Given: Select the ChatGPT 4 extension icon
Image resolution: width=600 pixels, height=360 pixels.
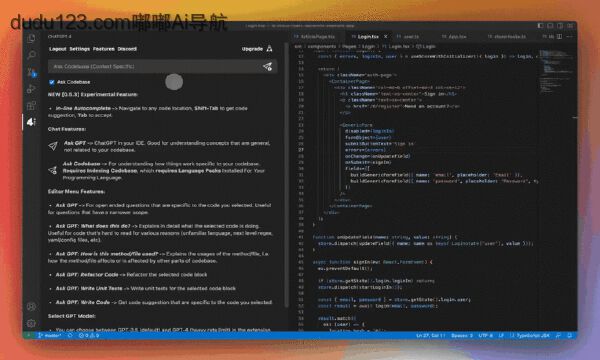Looking at the screenshot, I should tap(31, 122).
